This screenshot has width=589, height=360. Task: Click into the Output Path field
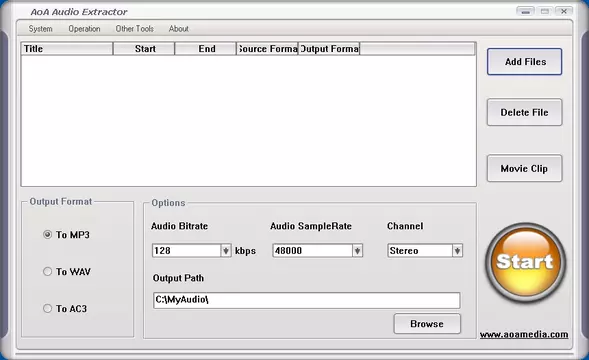(307, 300)
